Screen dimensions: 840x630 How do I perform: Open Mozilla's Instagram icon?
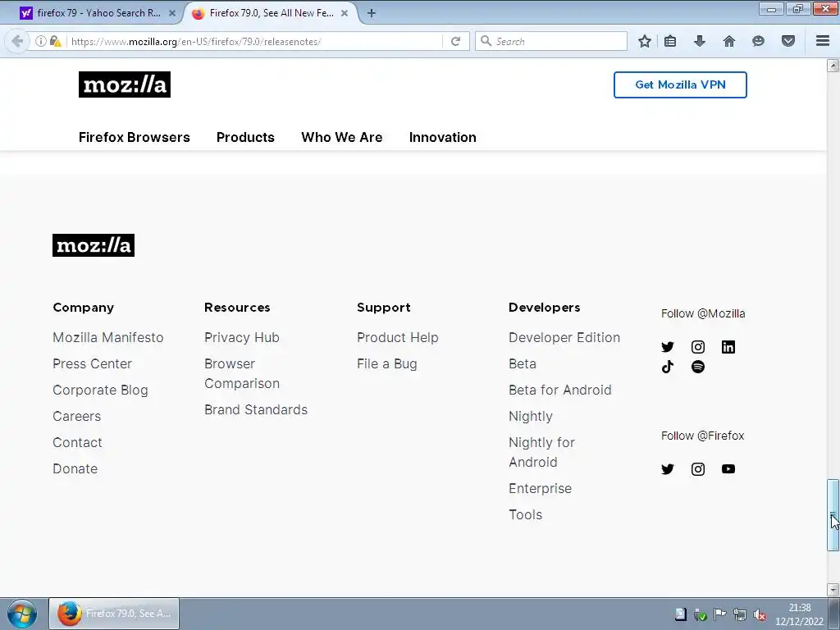click(x=697, y=347)
